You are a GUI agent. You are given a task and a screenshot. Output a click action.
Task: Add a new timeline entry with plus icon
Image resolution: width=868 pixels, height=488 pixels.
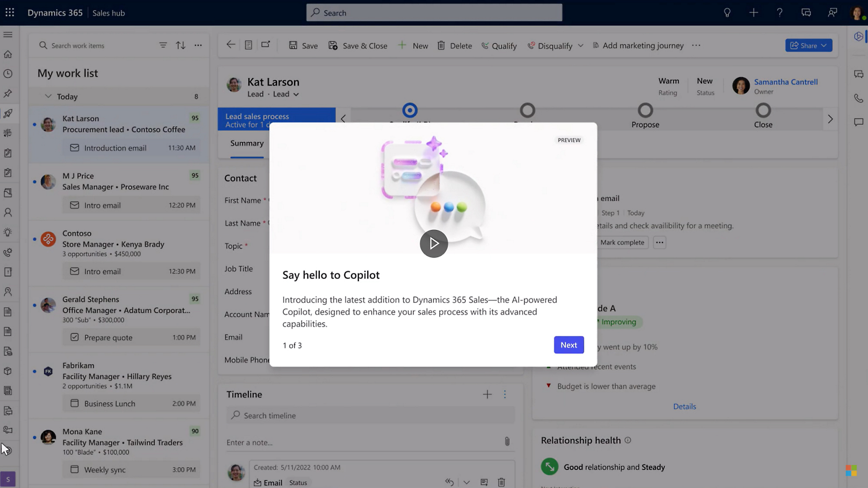coord(487,395)
